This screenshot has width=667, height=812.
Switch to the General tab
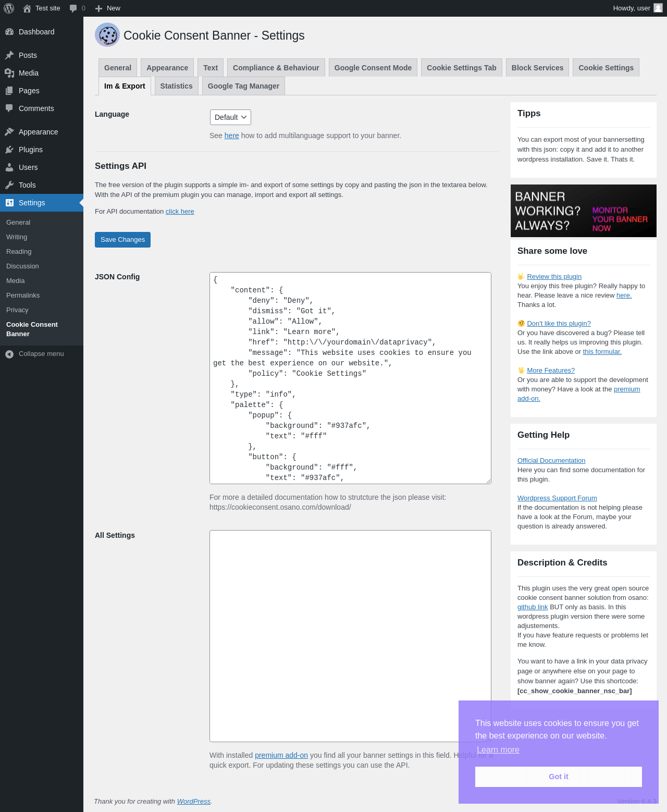pyautogui.click(x=118, y=68)
